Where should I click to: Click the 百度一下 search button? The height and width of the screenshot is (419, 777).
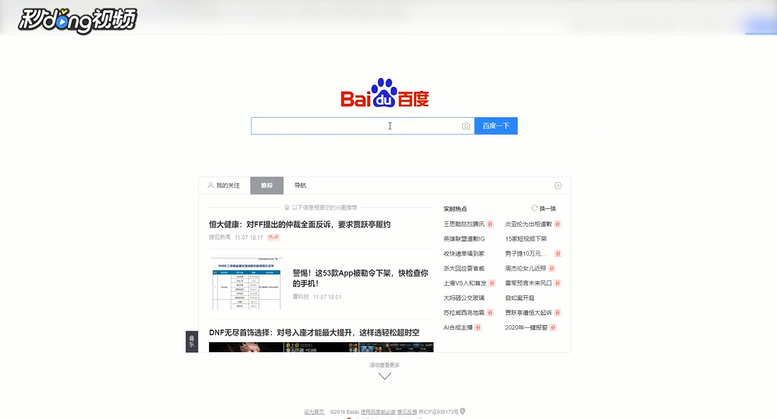496,126
